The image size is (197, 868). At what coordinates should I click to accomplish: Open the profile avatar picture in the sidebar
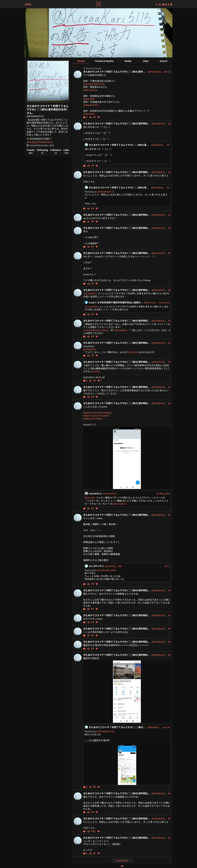(x=48, y=81)
